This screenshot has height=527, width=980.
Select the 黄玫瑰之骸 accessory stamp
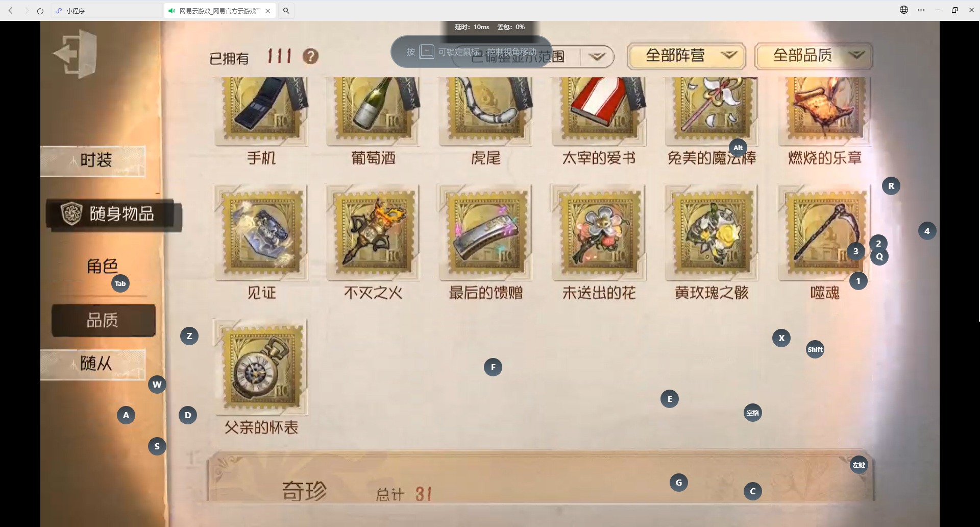pos(712,232)
